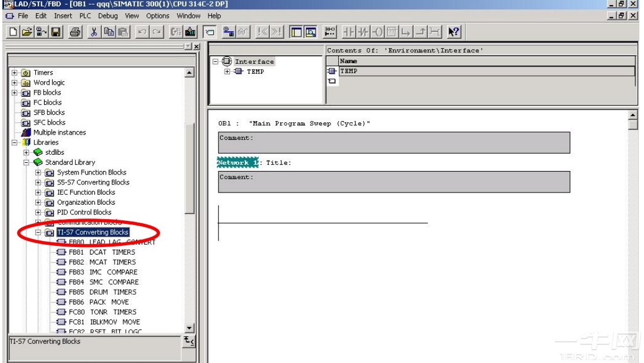Expand TEMP in the Interface tree
Image resolution: width=644 pixels, height=363 pixels.
pyautogui.click(x=228, y=72)
